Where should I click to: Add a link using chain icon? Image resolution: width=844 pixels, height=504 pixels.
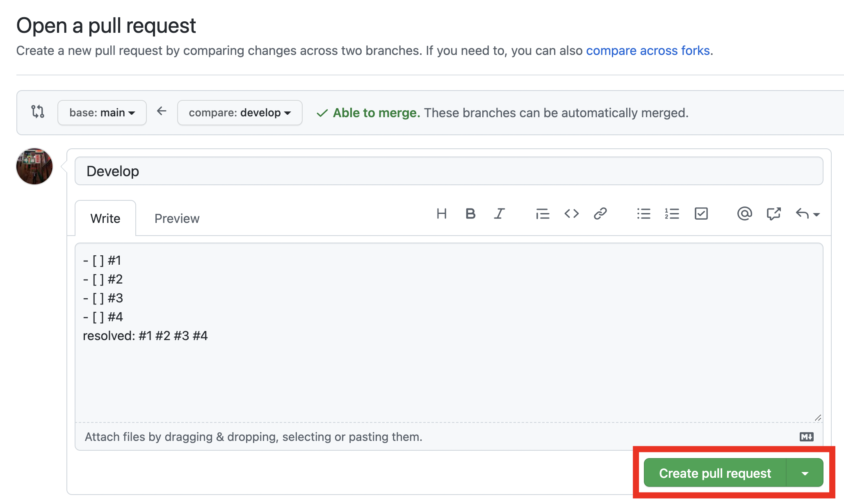[600, 213]
